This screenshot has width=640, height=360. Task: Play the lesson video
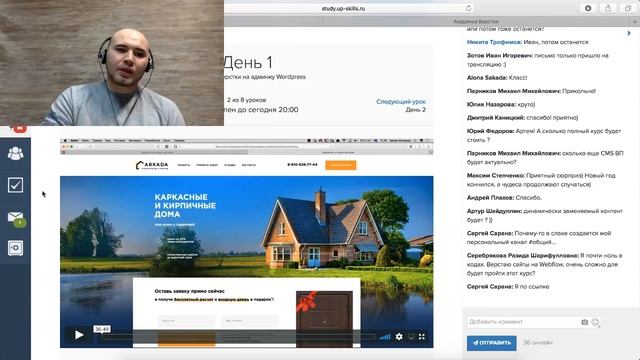click(x=79, y=335)
